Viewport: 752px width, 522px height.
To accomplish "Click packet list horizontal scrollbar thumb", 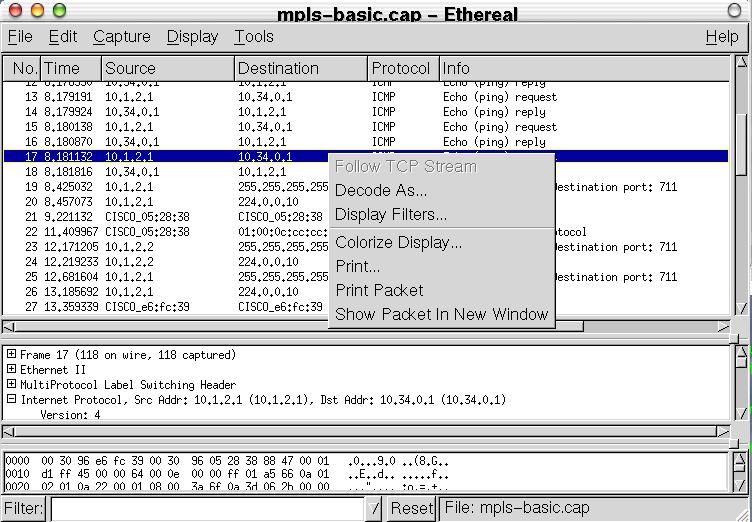I will [299, 327].
